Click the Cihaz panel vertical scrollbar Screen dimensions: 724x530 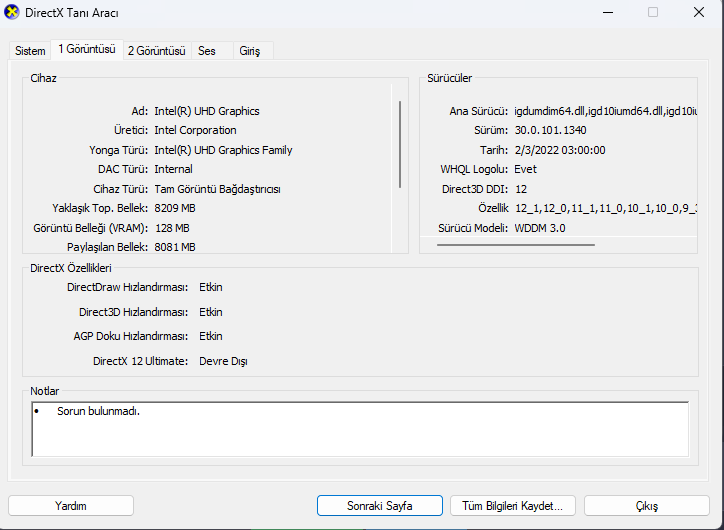[400, 145]
